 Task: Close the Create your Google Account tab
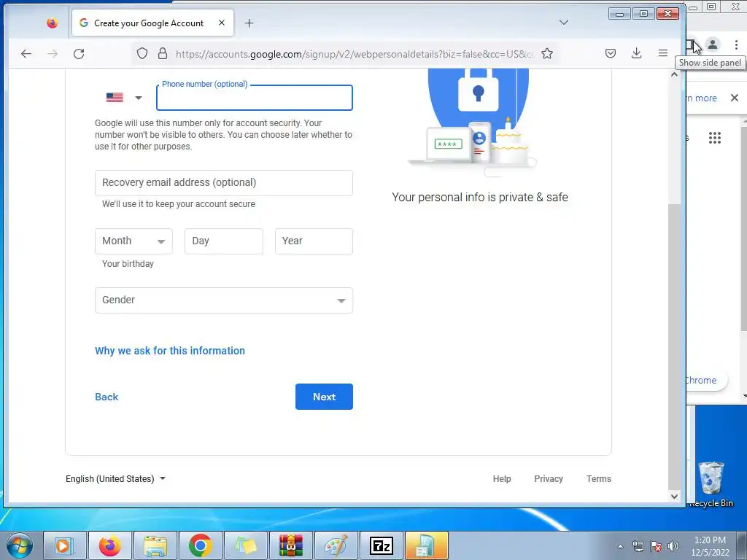coord(222,23)
